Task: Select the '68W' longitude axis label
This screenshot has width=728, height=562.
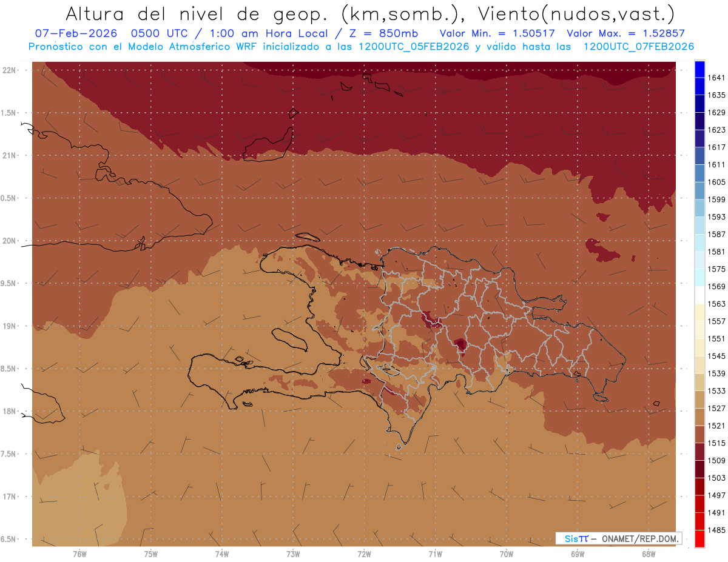Action: [649, 554]
